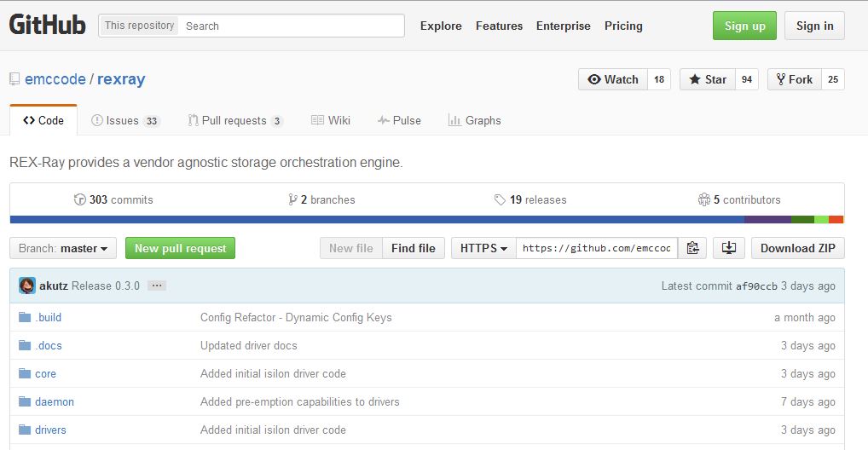Open the watchers count 18
Viewport: 868px width, 450px height.
(x=659, y=79)
